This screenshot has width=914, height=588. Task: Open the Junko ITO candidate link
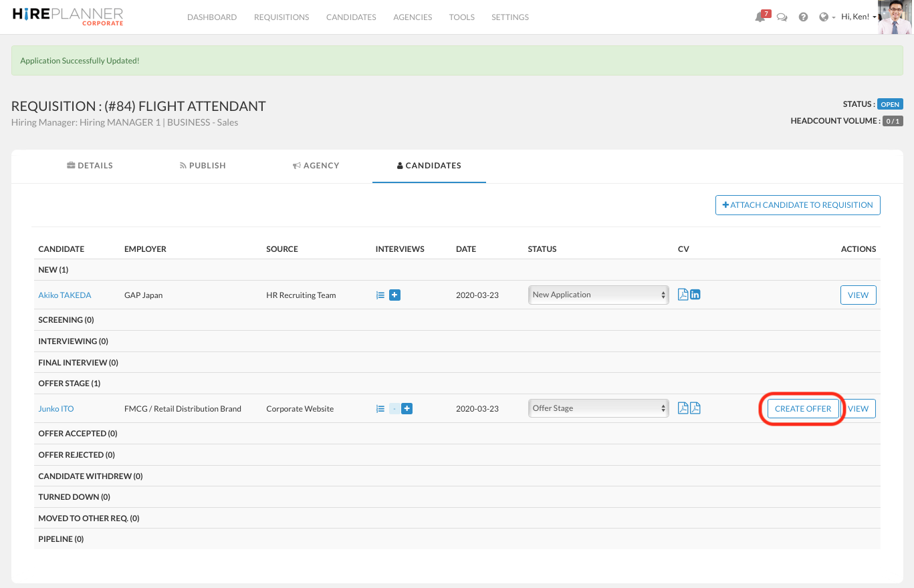(x=56, y=408)
